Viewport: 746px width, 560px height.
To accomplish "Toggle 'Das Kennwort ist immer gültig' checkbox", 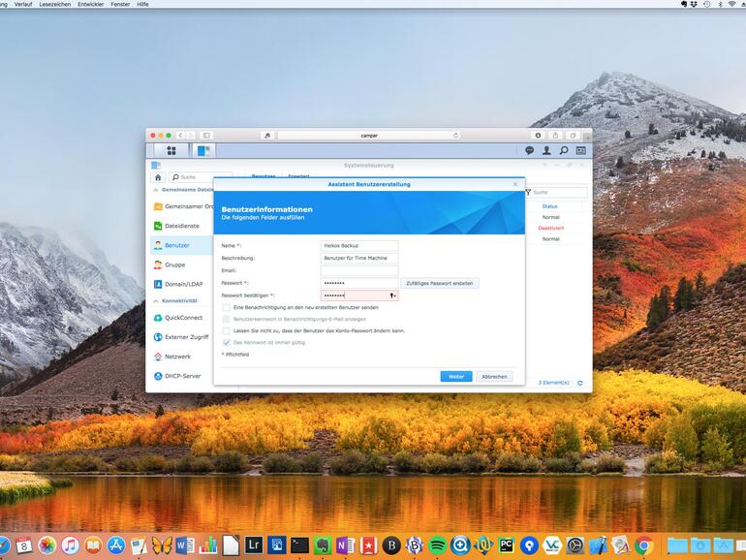I will 226,343.
